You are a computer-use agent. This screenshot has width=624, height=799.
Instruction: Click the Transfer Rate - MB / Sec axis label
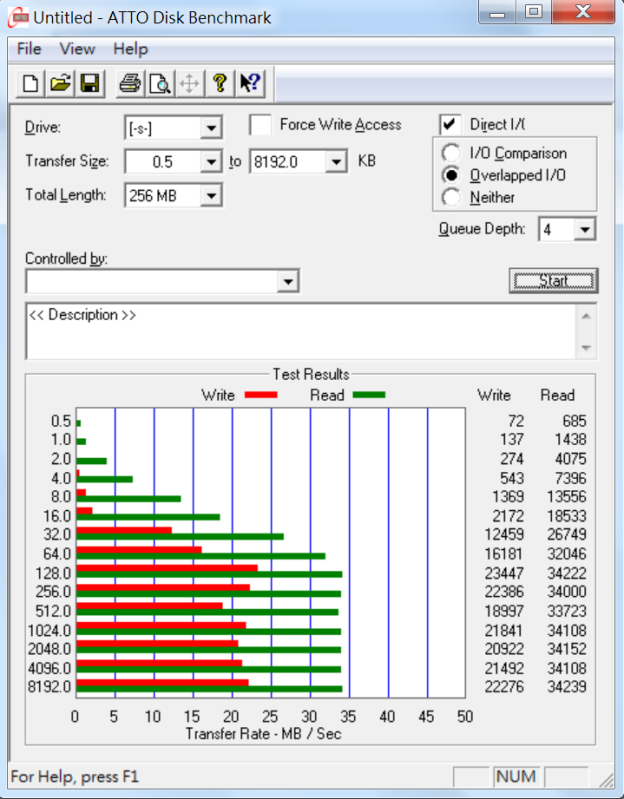click(x=263, y=734)
